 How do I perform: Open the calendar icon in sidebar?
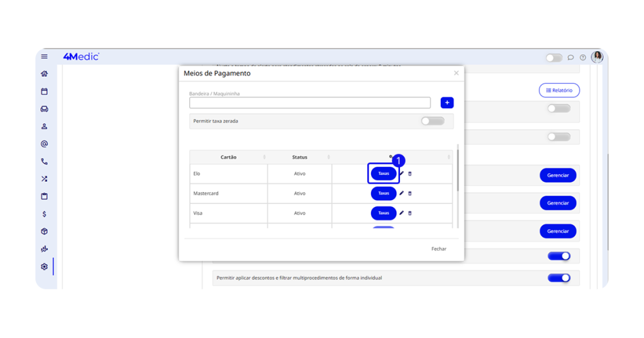pyautogui.click(x=44, y=91)
